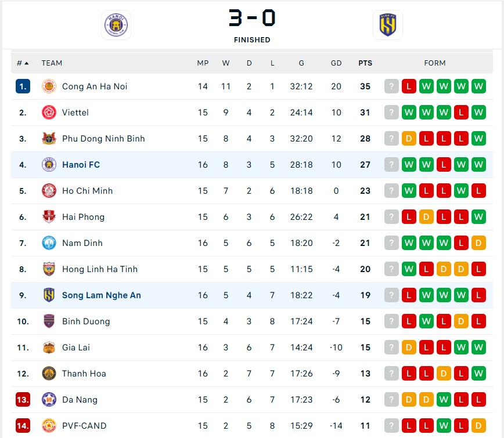Select the Viettel team logo
This screenshot has height=438, width=504.
click(x=49, y=112)
